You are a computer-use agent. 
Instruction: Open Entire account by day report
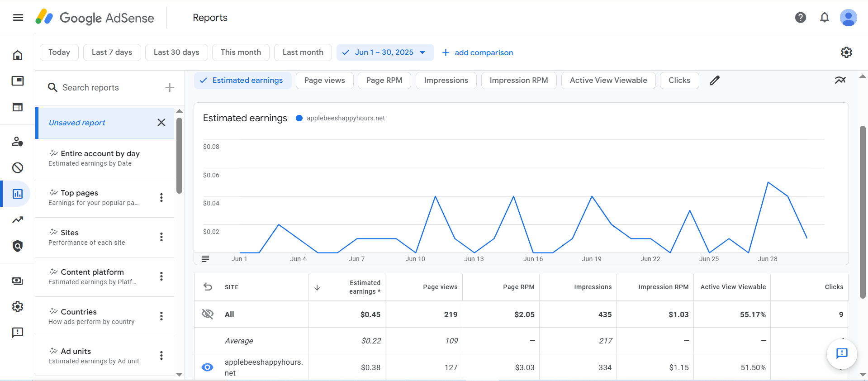click(x=104, y=158)
